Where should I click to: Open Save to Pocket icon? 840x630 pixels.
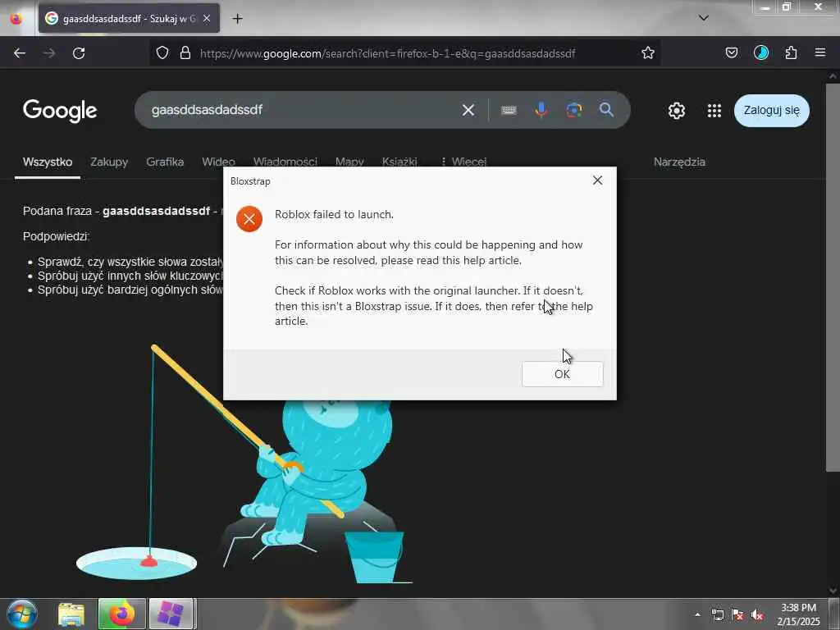pyautogui.click(x=731, y=52)
